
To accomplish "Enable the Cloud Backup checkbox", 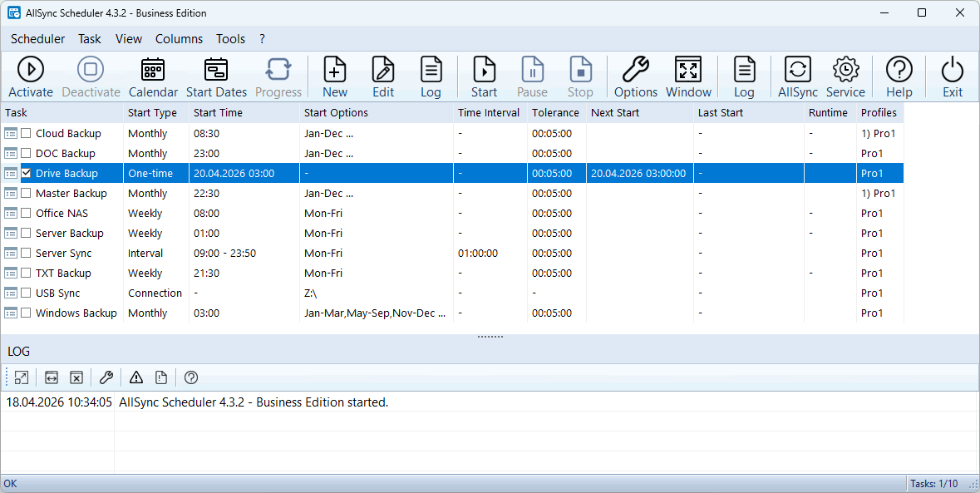I will tap(27, 133).
